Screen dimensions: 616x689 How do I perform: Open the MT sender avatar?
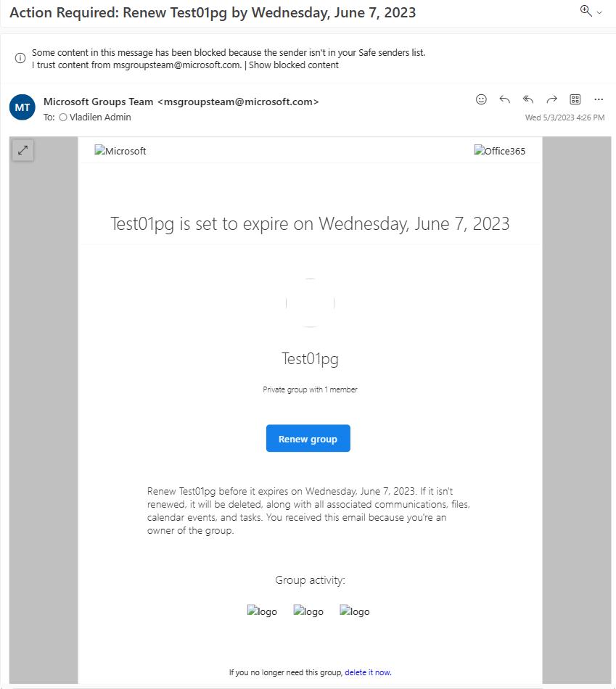[x=22, y=107]
